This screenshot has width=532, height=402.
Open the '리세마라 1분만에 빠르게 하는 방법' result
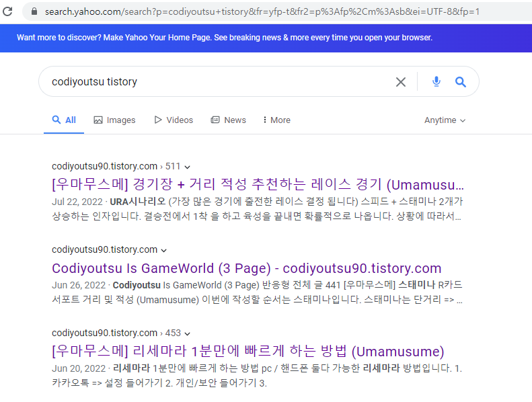coord(248,352)
